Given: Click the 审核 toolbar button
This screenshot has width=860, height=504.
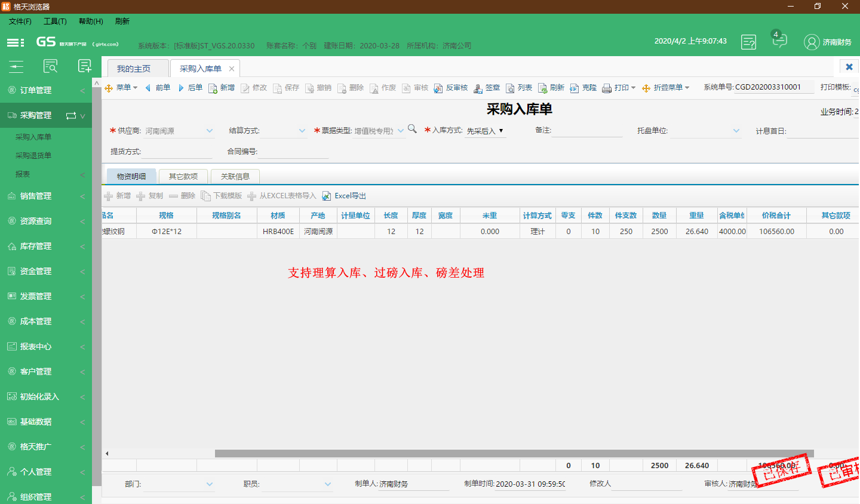Looking at the screenshot, I should (415, 88).
